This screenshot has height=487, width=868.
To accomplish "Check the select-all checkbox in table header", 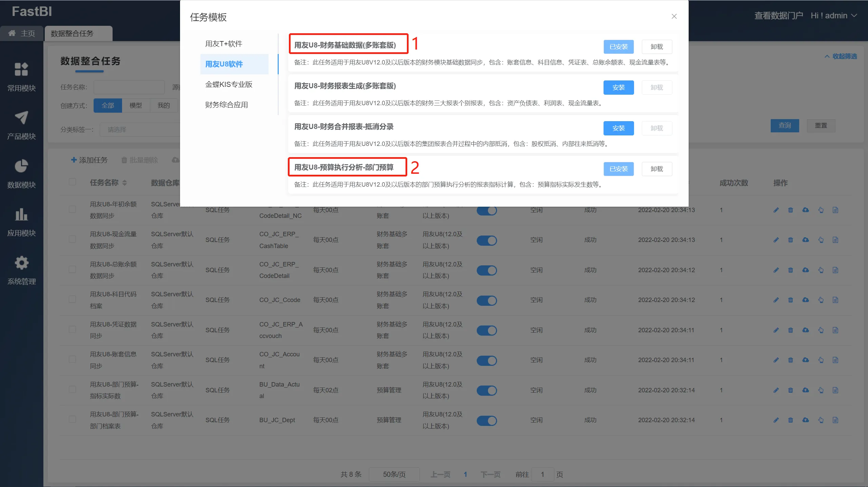I will click(x=72, y=182).
